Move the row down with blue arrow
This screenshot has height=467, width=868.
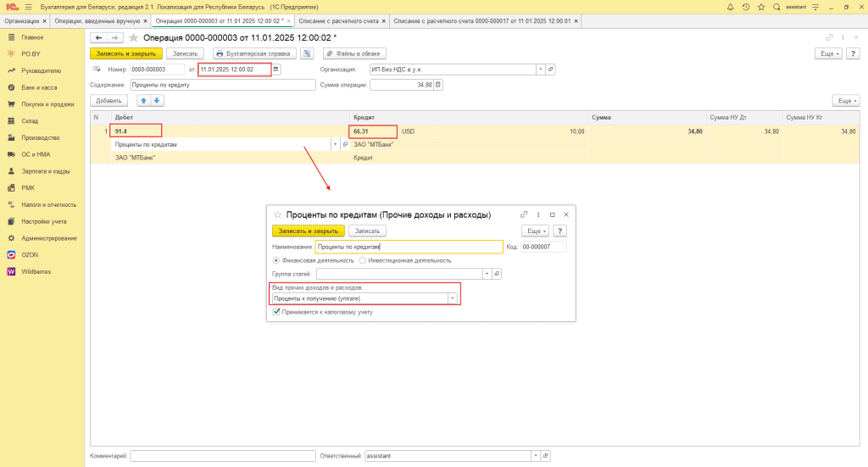[157, 101]
